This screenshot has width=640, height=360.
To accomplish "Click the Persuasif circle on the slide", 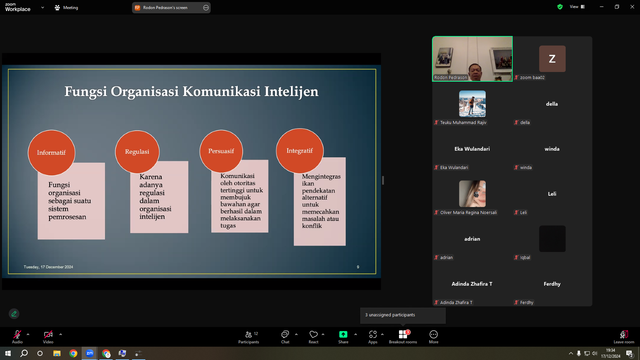I will (221, 151).
